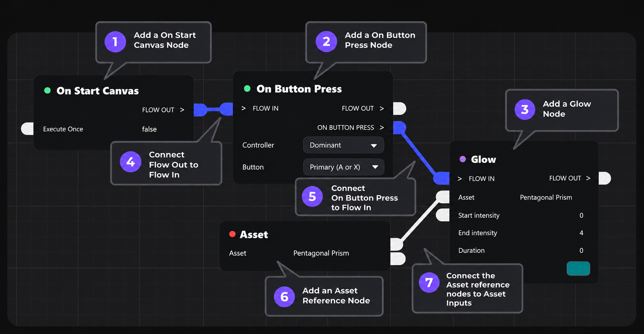Open the Button Primary (A or X) dropdown
The height and width of the screenshot is (334, 644).
[x=343, y=167]
